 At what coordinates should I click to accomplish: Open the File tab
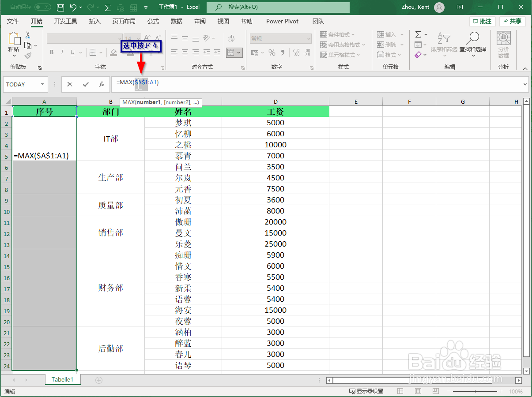pos(13,21)
